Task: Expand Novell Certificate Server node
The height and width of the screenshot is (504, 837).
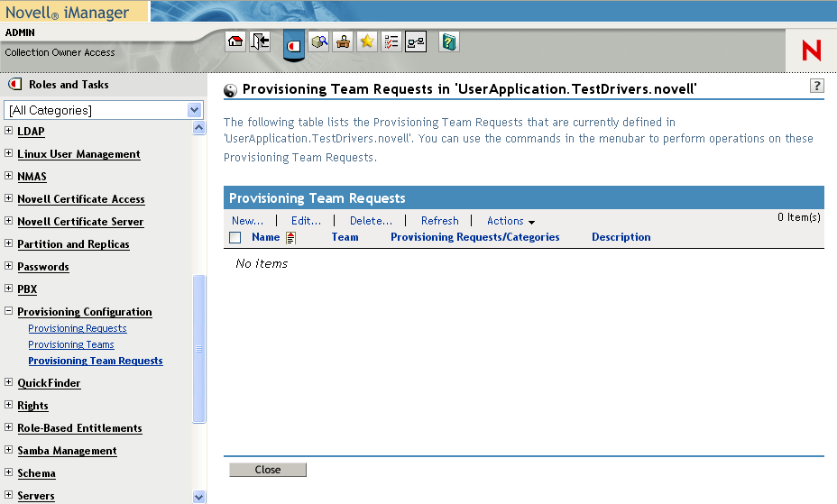Action: [x=8, y=220]
